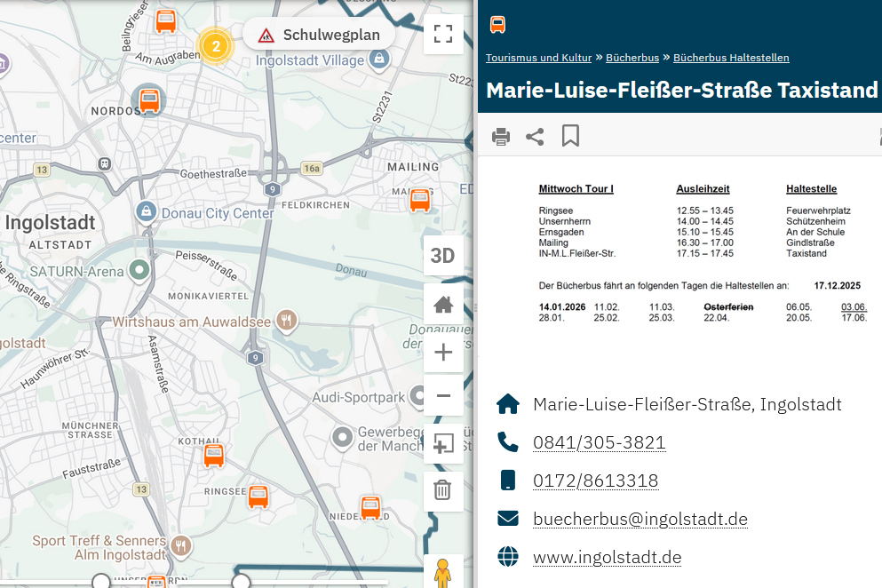Share this bus stop entry

tap(535, 136)
